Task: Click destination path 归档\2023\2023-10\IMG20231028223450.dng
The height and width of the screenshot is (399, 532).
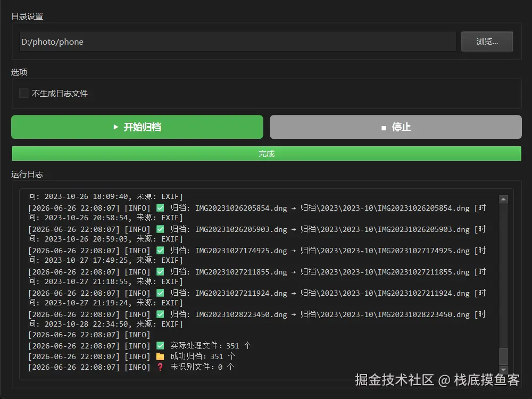Action: tap(385, 314)
